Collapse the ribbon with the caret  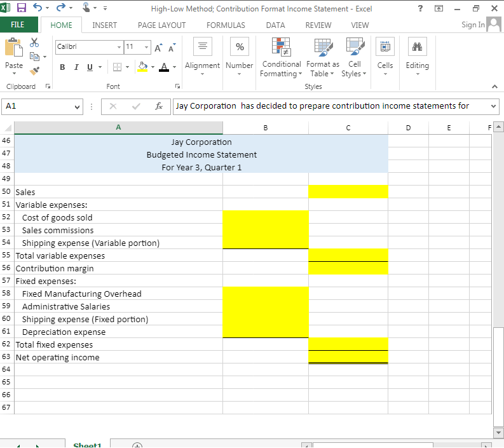494,86
